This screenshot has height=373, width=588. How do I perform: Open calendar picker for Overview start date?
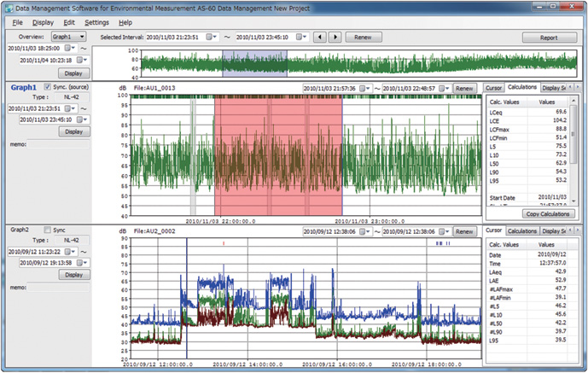(69, 49)
